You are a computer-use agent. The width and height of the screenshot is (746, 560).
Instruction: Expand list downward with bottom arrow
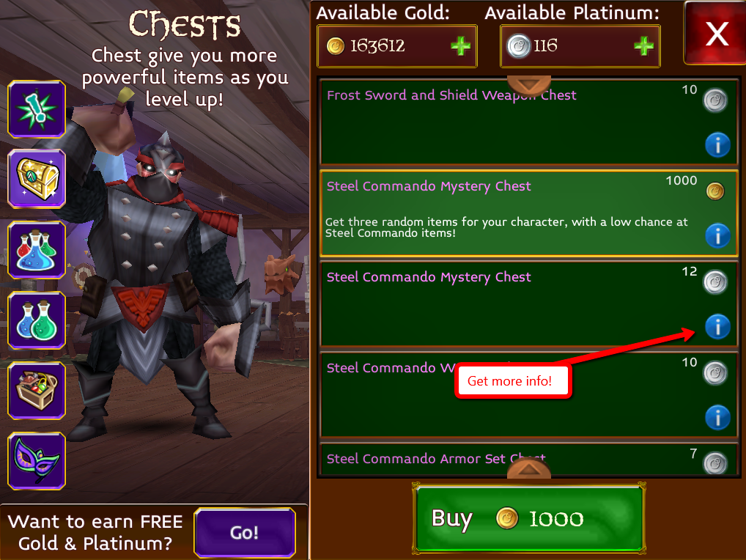pos(529,469)
